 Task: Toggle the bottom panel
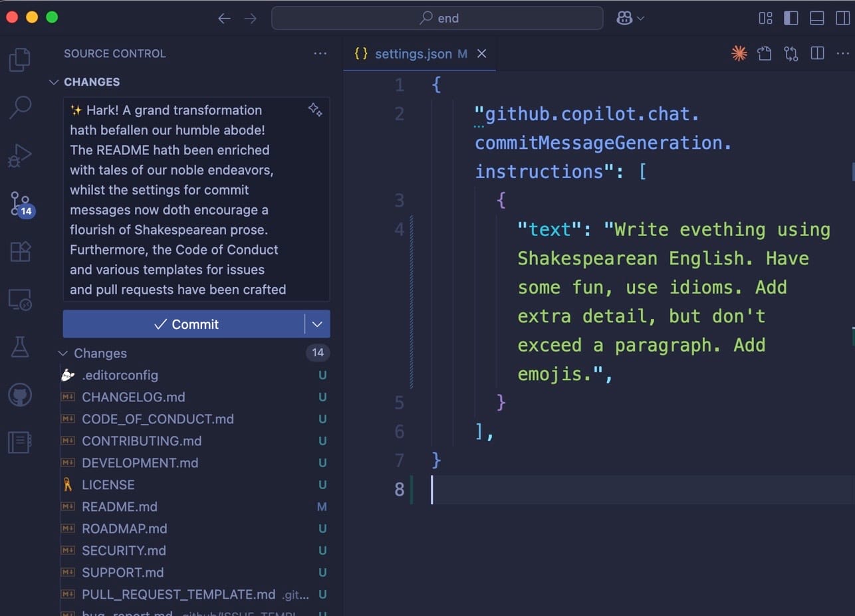[x=817, y=19]
